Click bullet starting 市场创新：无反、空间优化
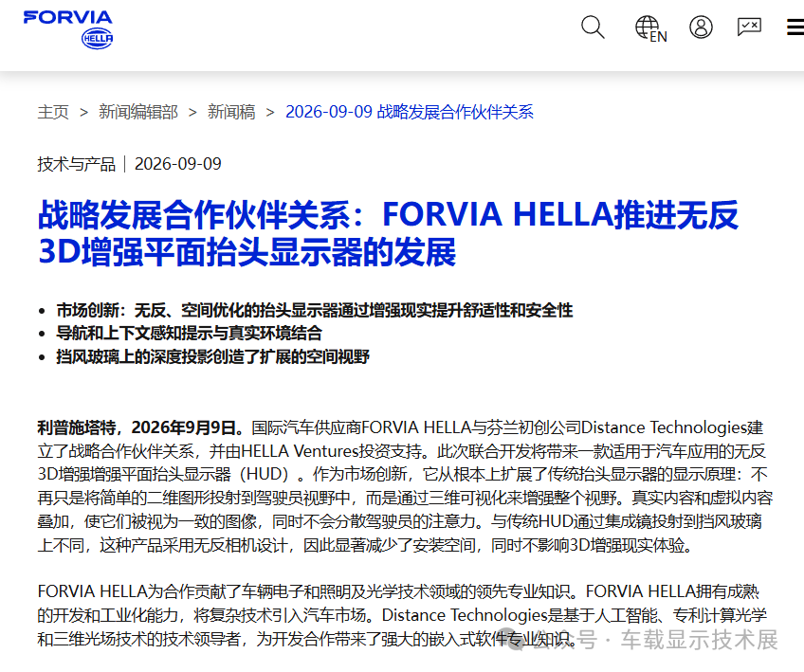804x672 pixels. 315,310
